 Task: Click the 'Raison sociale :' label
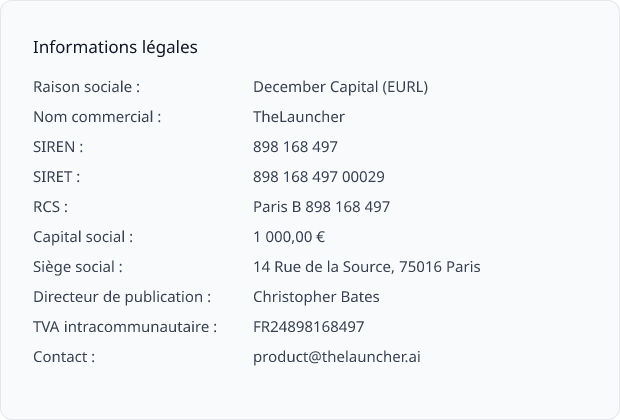(x=86, y=87)
